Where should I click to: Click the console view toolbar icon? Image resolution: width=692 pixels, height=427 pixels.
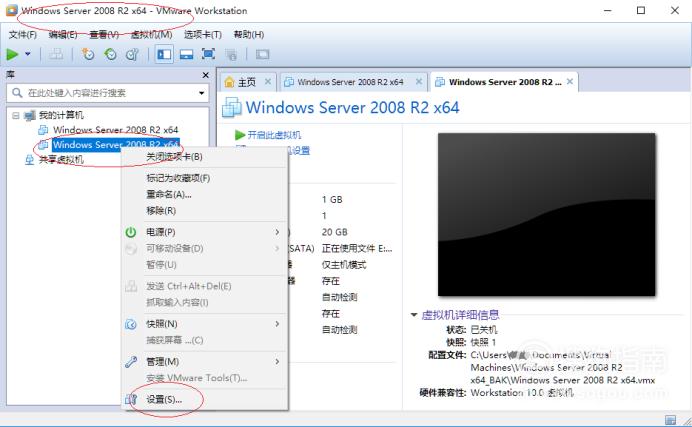[x=262, y=54]
